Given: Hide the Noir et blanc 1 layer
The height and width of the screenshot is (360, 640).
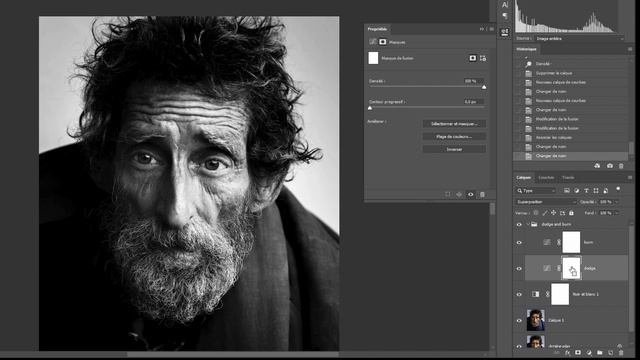Looking at the screenshot, I should click(x=519, y=294).
